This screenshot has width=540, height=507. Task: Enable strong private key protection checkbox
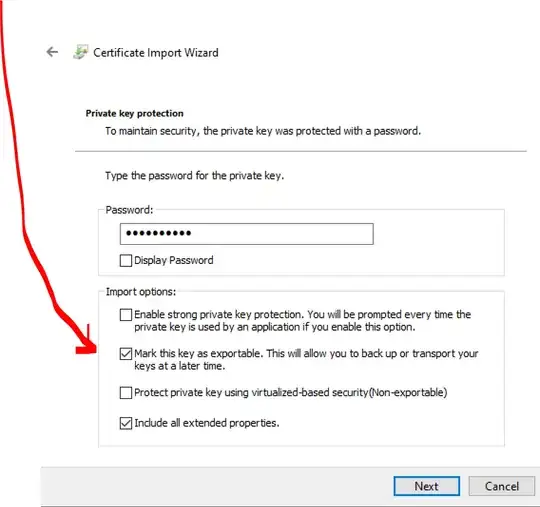pos(126,314)
